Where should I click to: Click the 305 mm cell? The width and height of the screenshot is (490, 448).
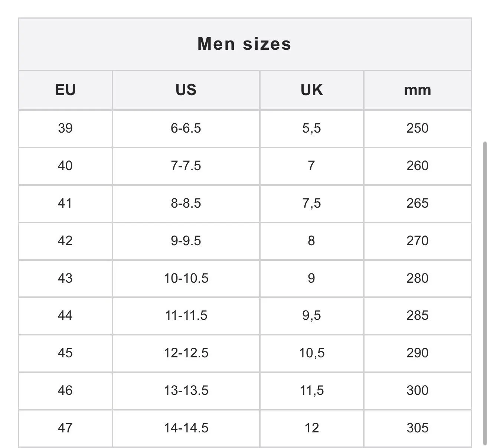(418, 428)
